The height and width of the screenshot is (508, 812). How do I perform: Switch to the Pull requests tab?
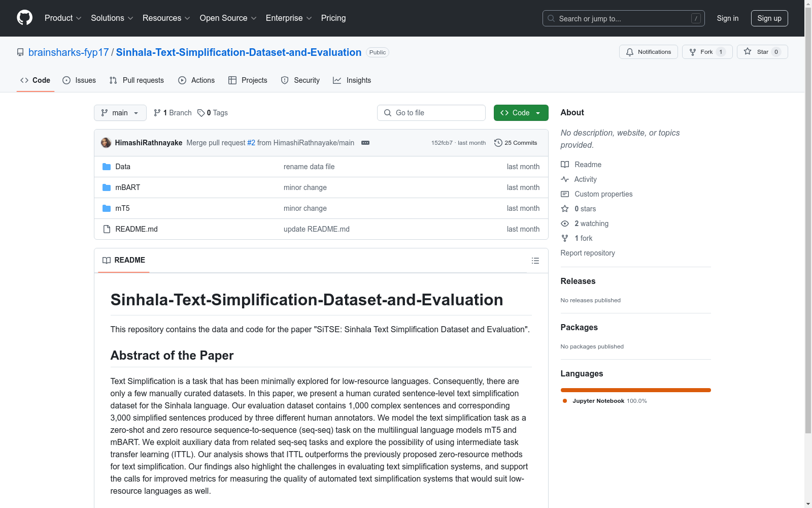coord(137,80)
